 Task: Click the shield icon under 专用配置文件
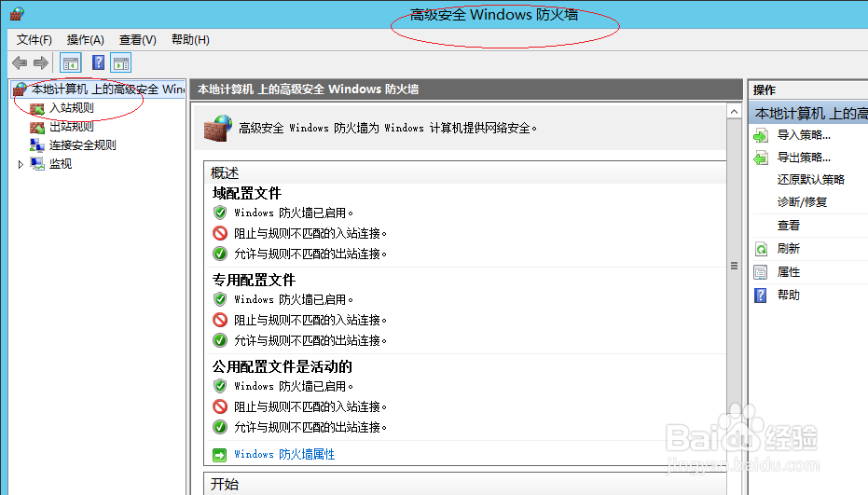click(220, 299)
